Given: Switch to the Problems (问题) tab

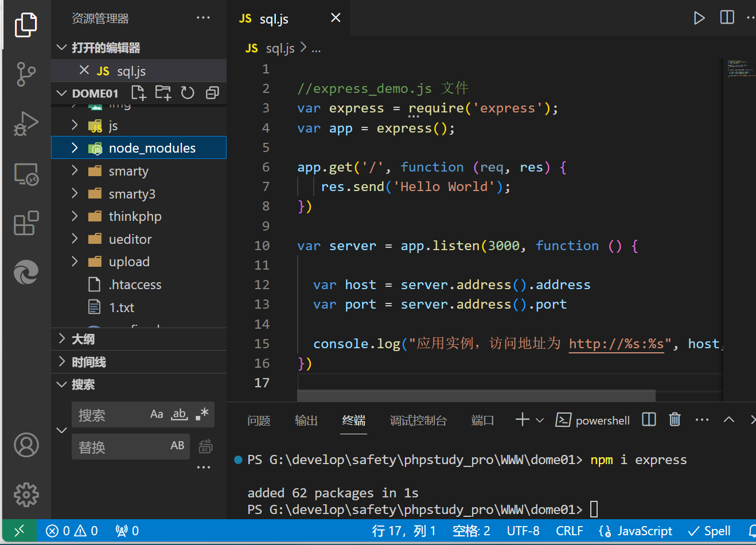Looking at the screenshot, I should pos(259,421).
